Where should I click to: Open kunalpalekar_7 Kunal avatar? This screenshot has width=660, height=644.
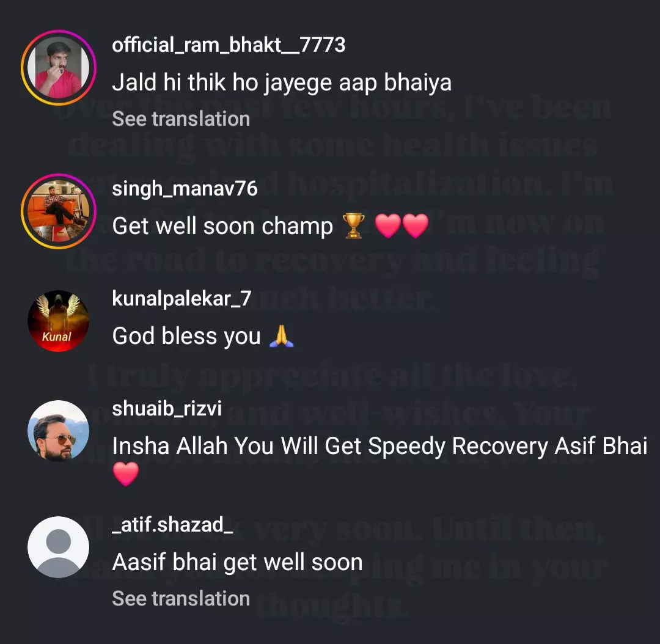click(x=59, y=321)
